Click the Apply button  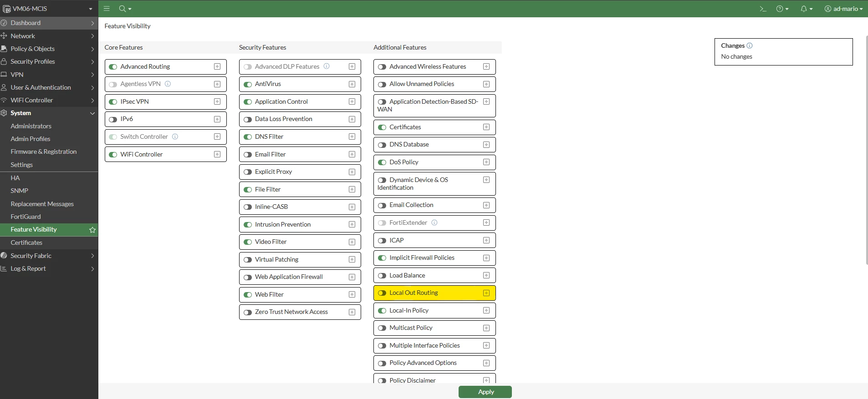[485, 392]
